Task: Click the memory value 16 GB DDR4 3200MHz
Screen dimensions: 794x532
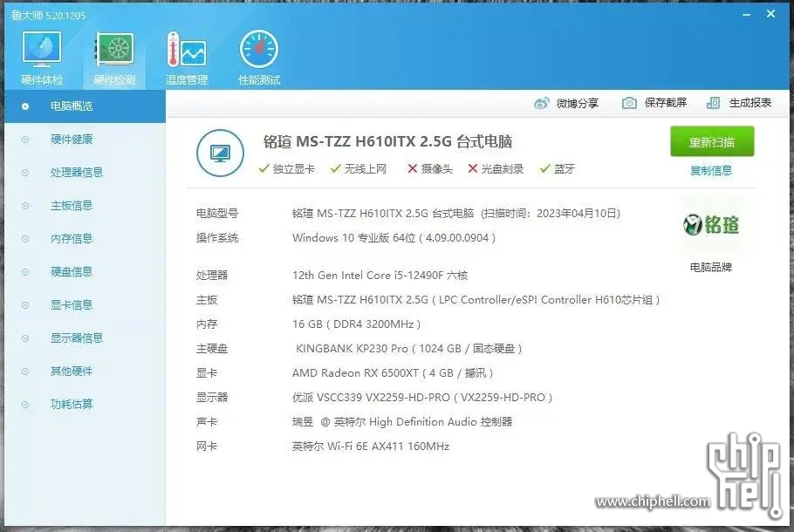Action: click(356, 324)
